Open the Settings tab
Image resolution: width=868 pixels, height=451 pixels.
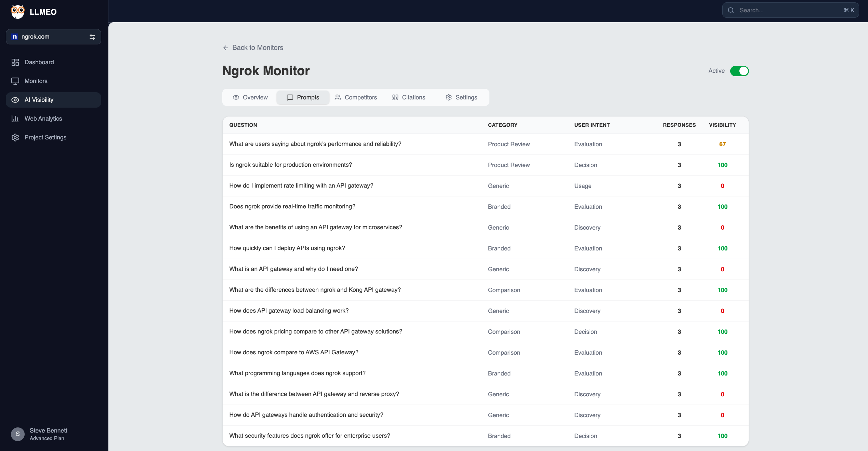click(461, 97)
